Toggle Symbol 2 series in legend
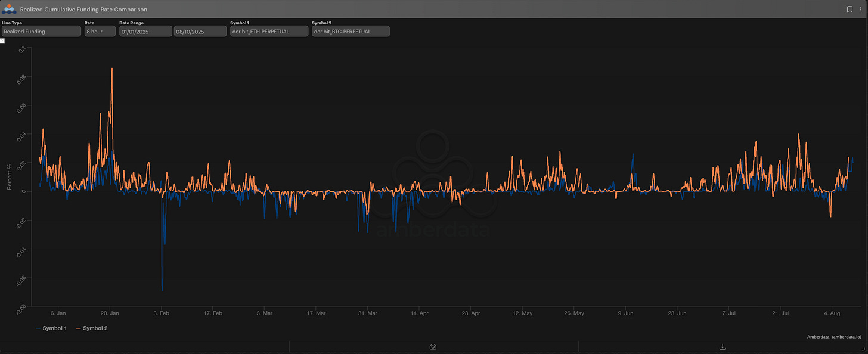Viewport: 868px width, 354px height. 91,328
